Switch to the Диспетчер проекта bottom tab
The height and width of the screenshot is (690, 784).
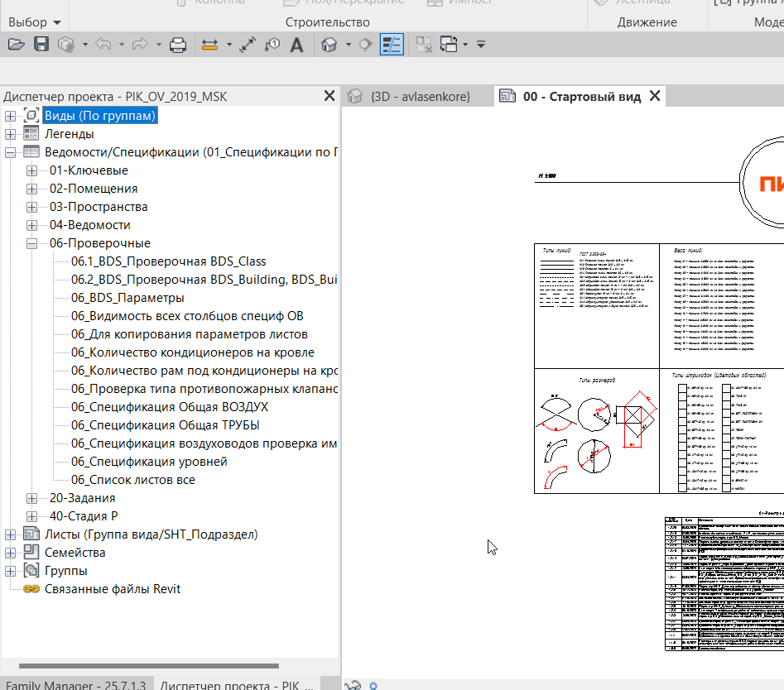click(237, 684)
